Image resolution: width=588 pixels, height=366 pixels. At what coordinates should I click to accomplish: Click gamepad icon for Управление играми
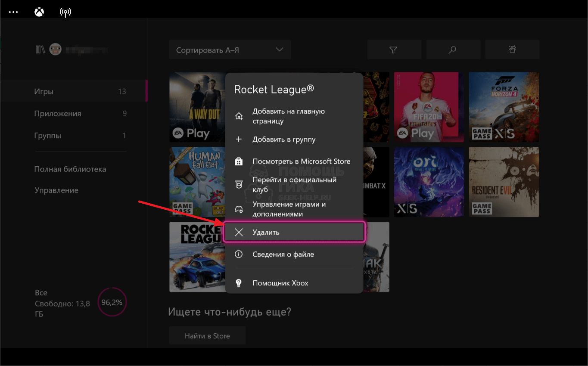(x=239, y=209)
